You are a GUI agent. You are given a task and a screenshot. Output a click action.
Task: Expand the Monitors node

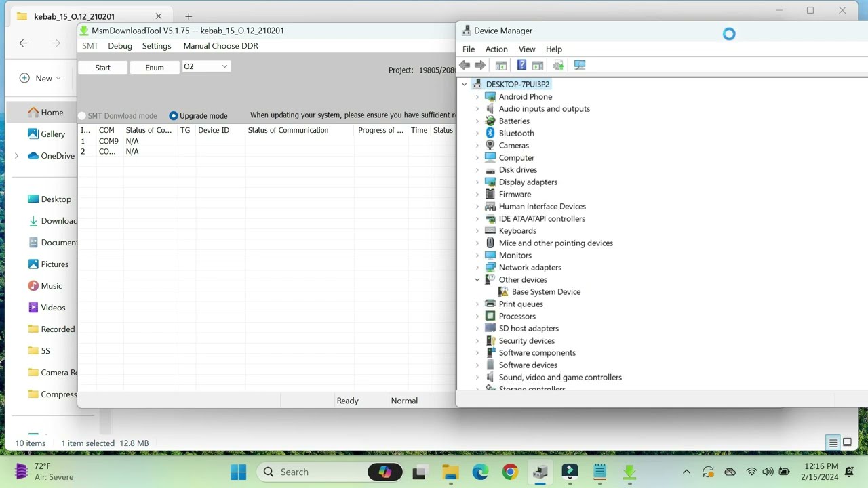[477, 255]
